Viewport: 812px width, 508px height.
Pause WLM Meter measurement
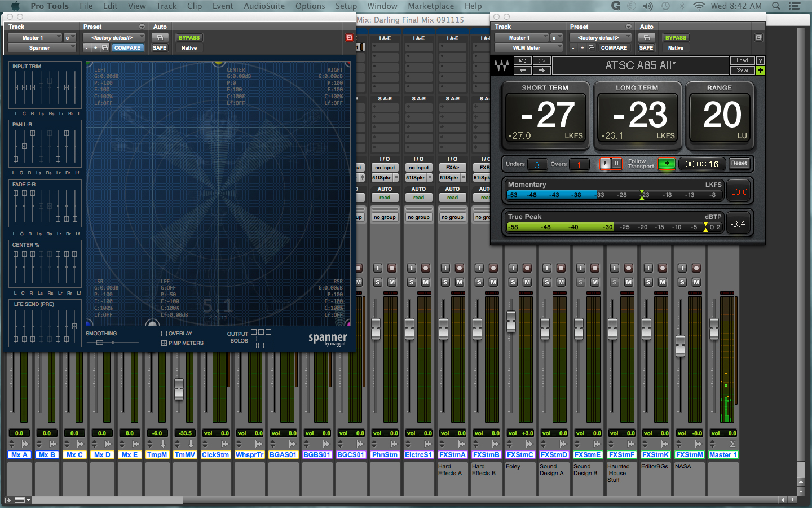pos(617,163)
